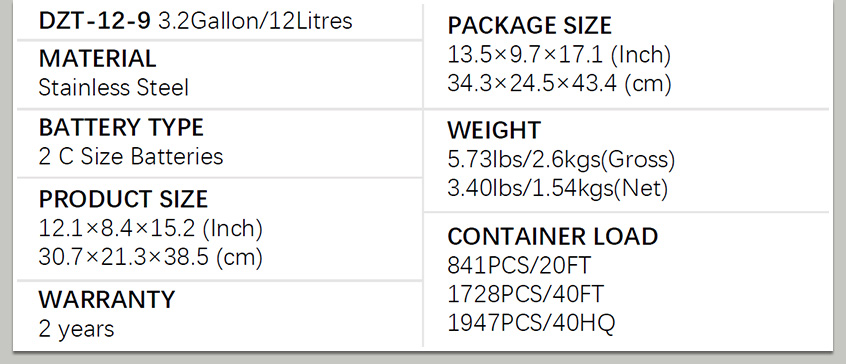Click the PRODUCT SIZE heading
Image resolution: width=846 pixels, height=364 pixels.
point(123,200)
